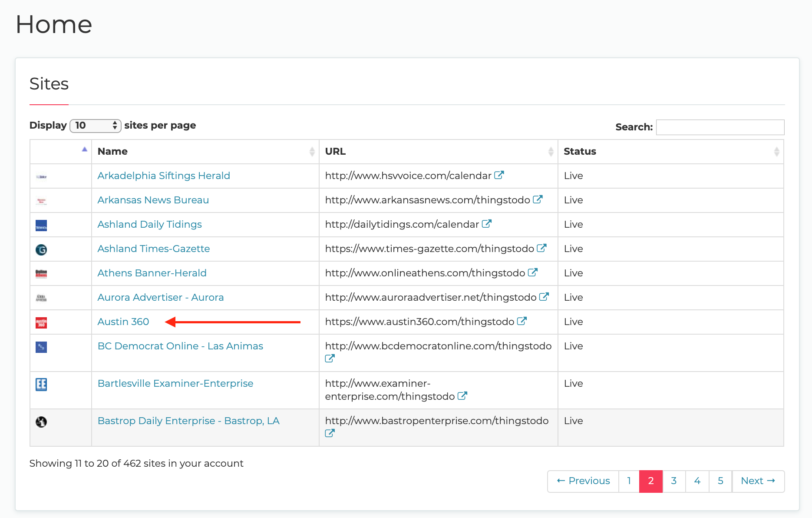Go to page 3
Image resolution: width=812 pixels, height=518 pixels.
tap(674, 481)
